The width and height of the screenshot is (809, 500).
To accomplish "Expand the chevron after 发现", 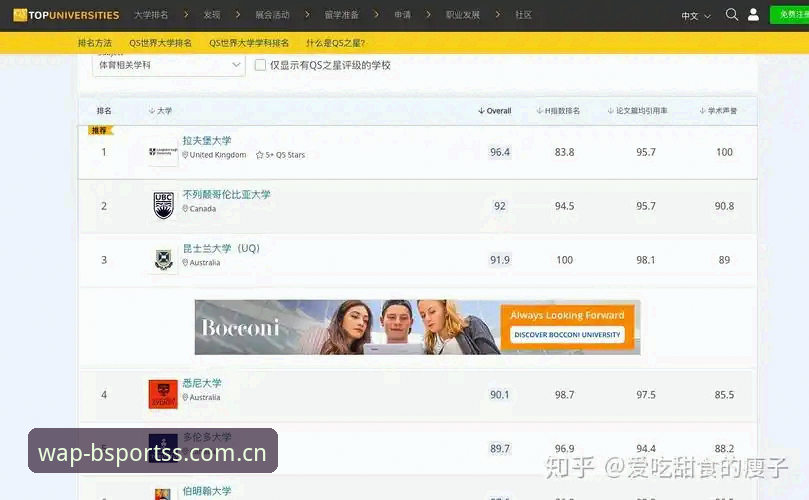I will pos(238,14).
